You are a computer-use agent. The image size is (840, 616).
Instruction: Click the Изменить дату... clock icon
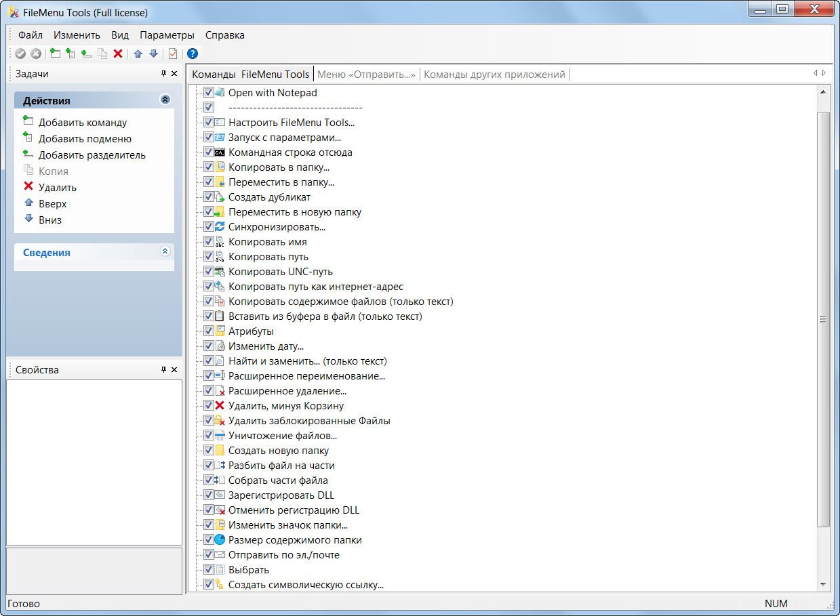(220, 346)
